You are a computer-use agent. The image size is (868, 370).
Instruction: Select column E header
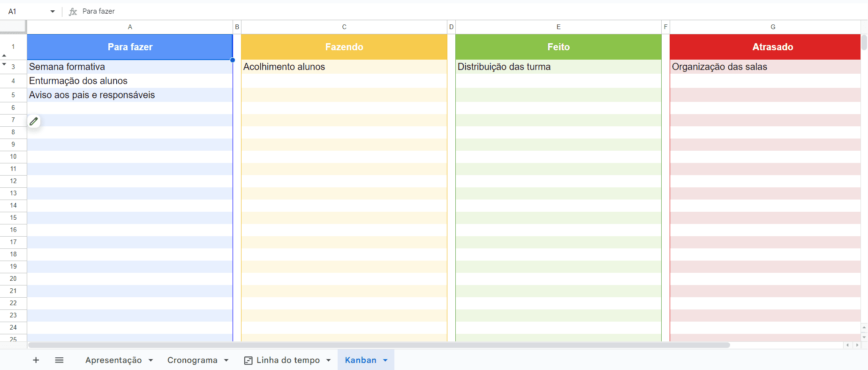click(558, 27)
